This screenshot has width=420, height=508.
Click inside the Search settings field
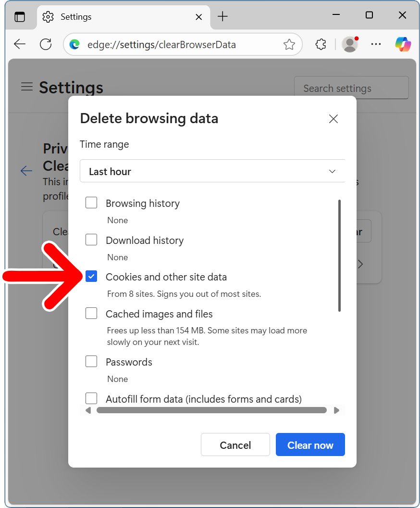[351, 88]
